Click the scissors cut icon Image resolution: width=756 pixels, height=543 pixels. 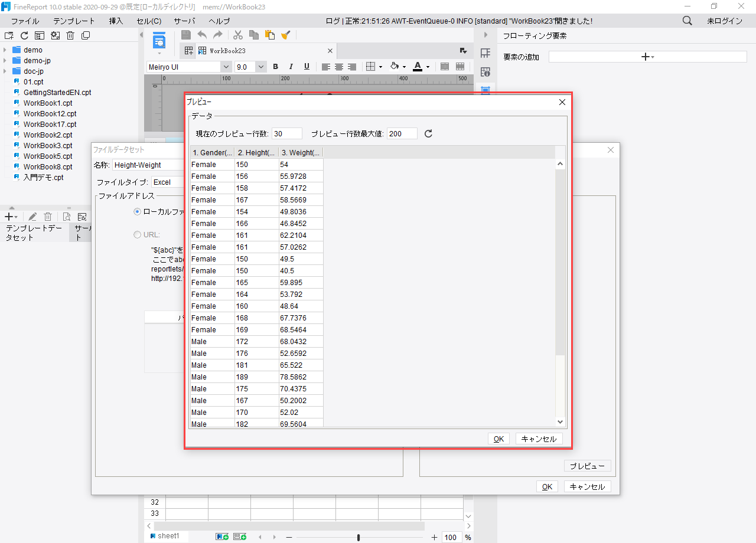[x=238, y=35]
